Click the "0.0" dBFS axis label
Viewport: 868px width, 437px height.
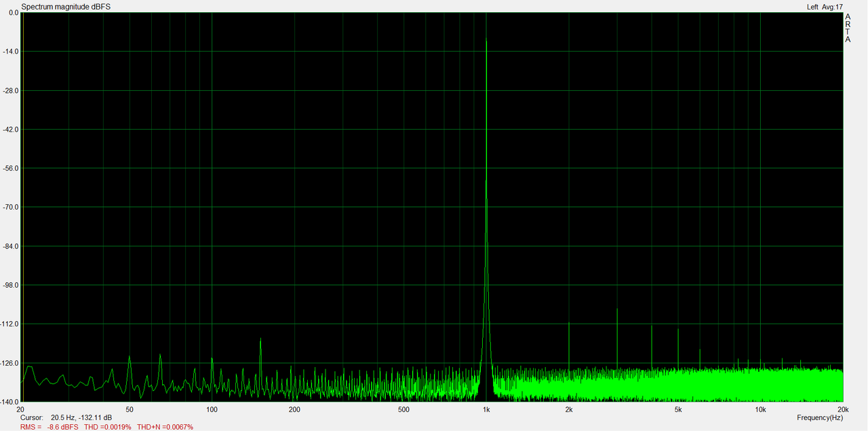pyautogui.click(x=13, y=13)
